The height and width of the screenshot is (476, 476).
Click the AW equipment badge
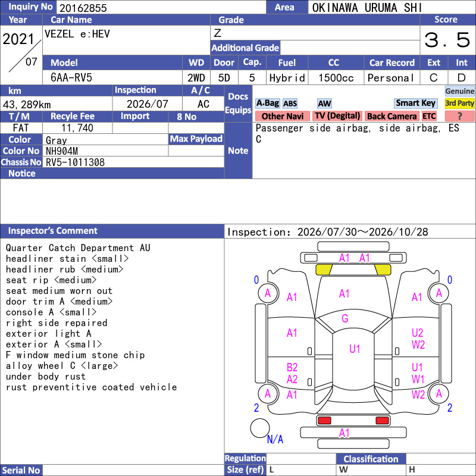pos(324,104)
